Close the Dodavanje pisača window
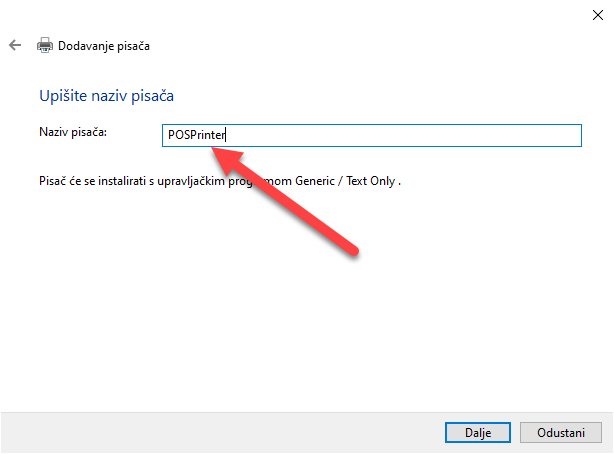The width and height of the screenshot is (614, 454). pyautogui.click(x=595, y=13)
